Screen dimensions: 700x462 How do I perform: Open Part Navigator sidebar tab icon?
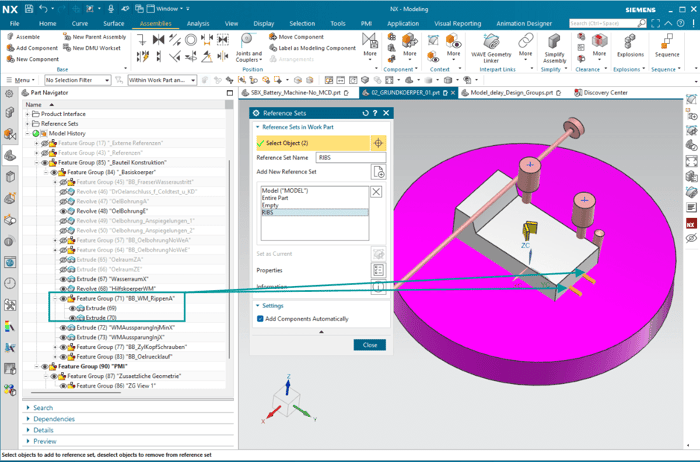pos(10,155)
